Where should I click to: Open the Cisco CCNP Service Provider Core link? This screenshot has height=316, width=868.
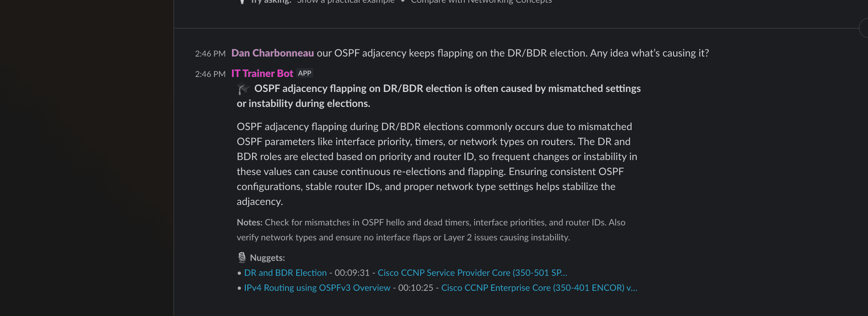pyautogui.click(x=472, y=273)
